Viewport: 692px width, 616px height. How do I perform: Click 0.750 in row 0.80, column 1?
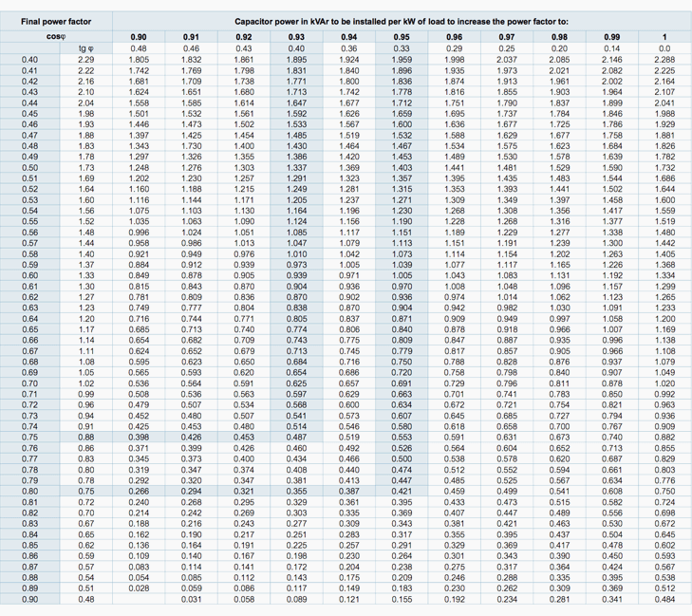tap(664, 491)
